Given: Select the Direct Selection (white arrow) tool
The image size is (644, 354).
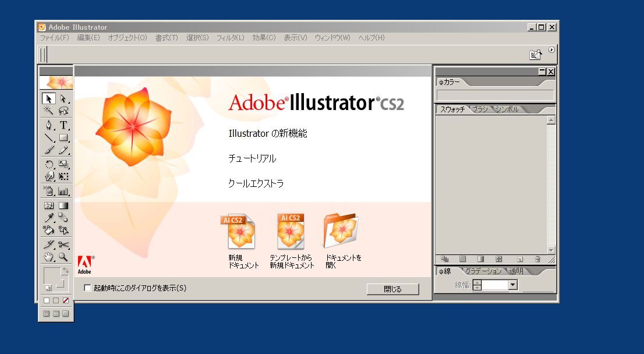Looking at the screenshot, I should (x=63, y=98).
